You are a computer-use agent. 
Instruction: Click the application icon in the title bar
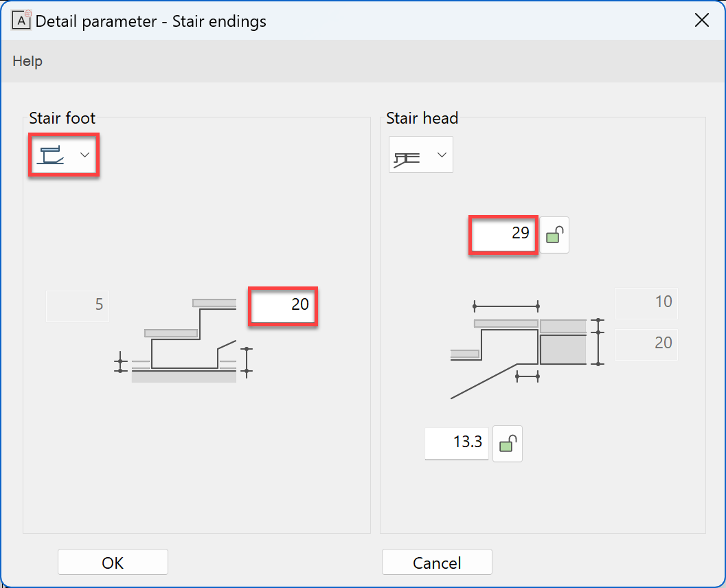(x=23, y=21)
